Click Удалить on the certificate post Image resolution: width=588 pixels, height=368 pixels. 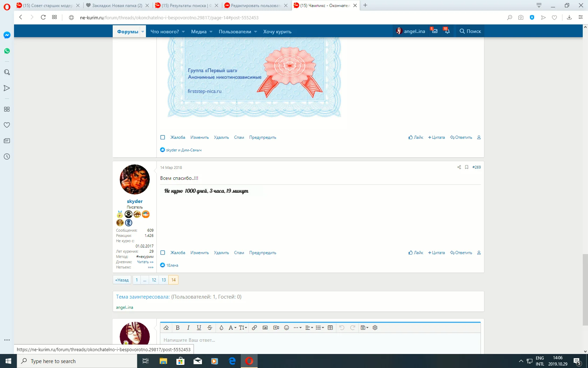coord(222,137)
